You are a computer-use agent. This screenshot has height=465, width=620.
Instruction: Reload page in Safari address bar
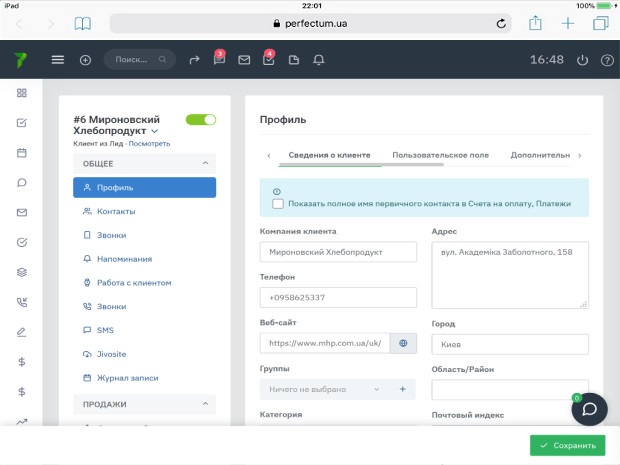[501, 24]
